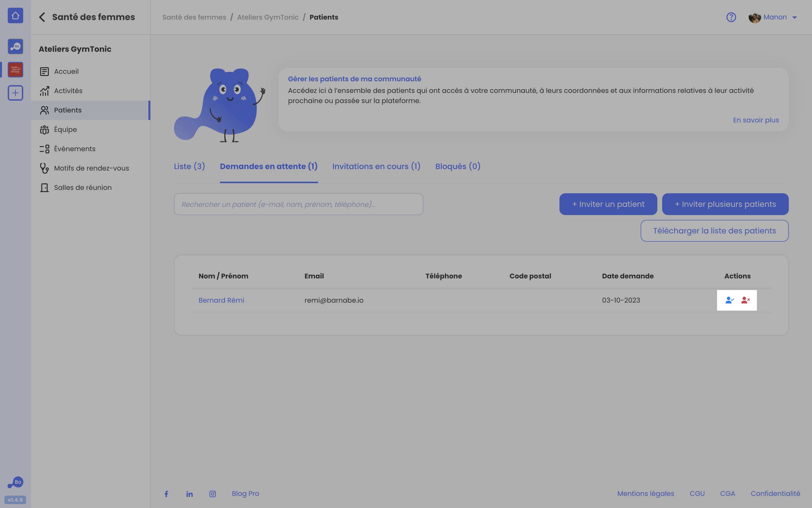Click the Accueil page icon
This screenshot has width=812, height=508.
(44, 72)
